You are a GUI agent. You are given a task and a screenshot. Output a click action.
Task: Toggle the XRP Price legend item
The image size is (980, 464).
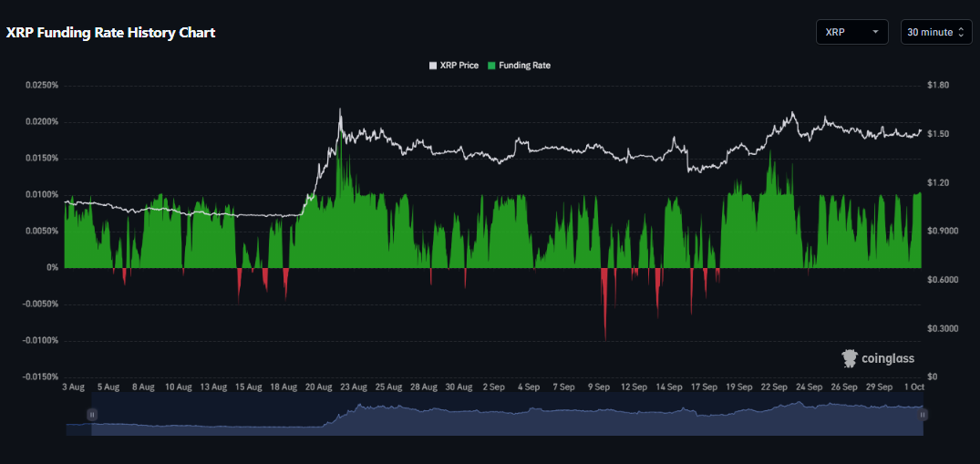453,65
